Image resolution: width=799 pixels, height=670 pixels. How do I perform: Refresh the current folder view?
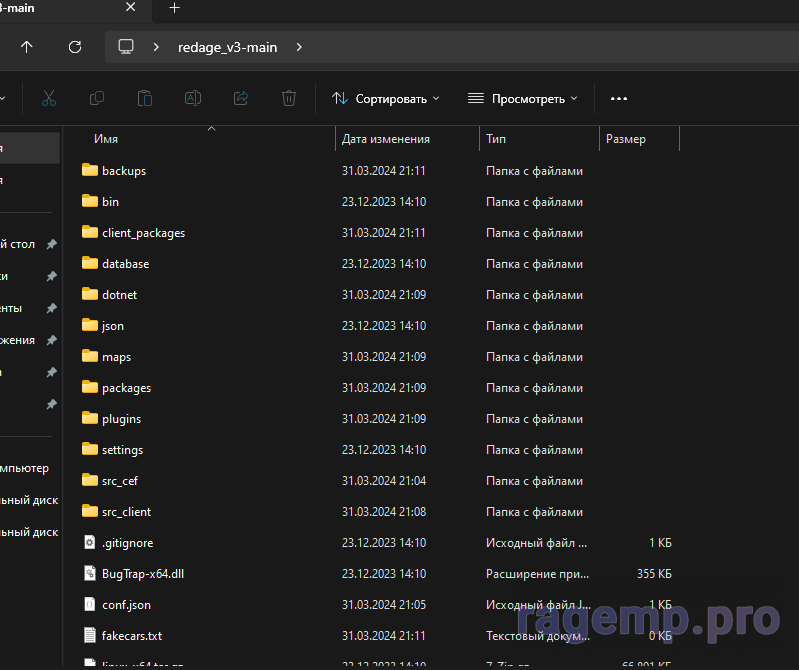[x=74, y=47]
